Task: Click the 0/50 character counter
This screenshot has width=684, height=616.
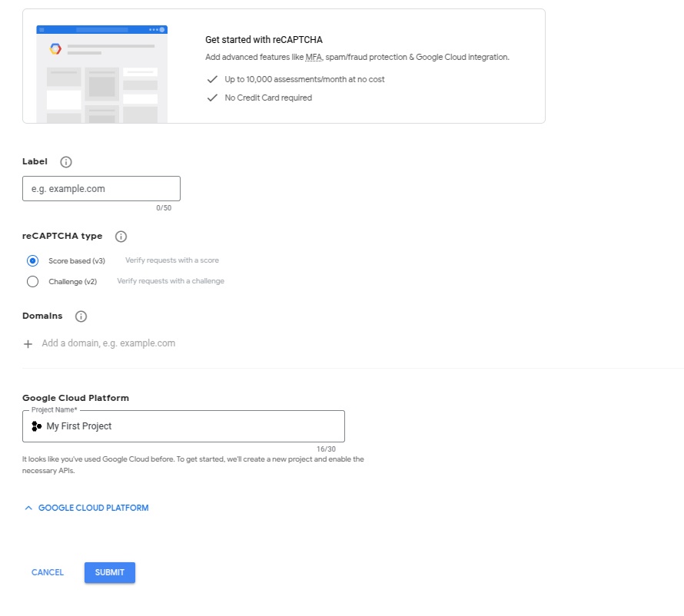Action: [164, 208]
